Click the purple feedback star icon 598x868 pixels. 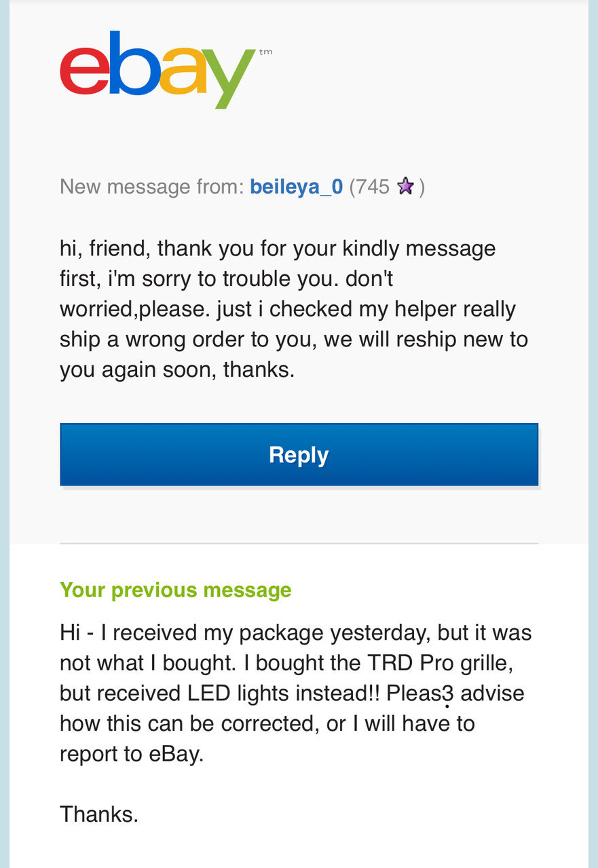pyautogui.click(x=405, y=186)
